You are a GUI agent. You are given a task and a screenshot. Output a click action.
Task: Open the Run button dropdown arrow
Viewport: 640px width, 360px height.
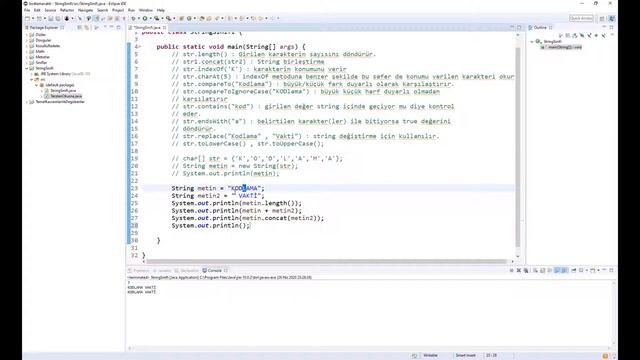pyautogui.click(x=151, y=18)
